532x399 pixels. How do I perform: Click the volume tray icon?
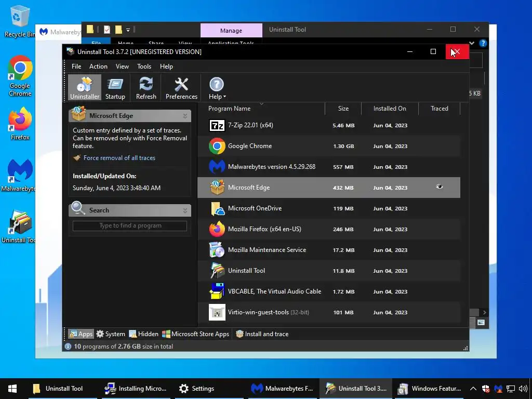point(523,389)
